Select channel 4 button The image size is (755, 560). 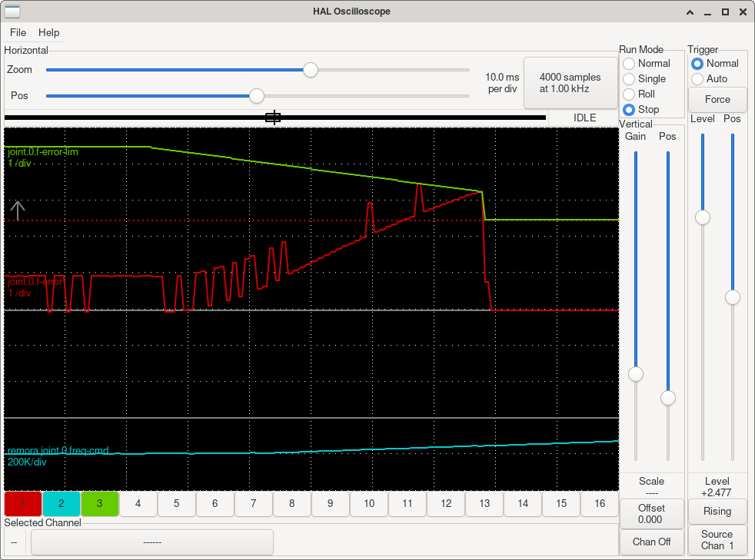point(138,504)
